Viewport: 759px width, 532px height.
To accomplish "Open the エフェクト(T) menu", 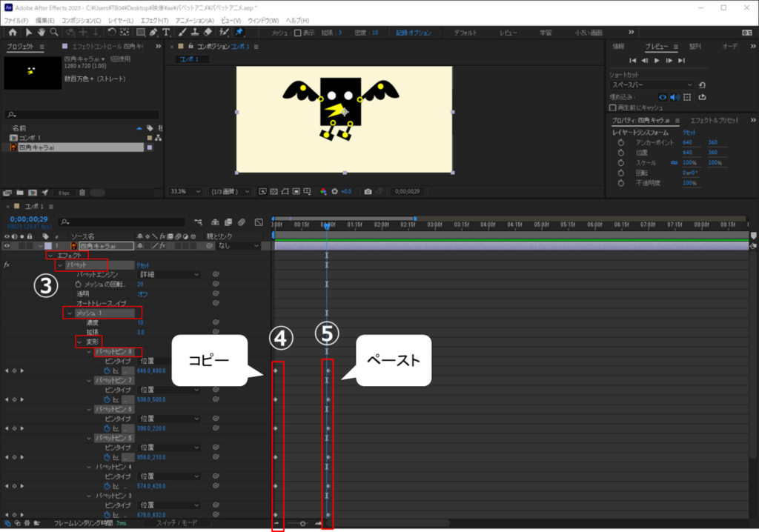I will [155, 20].
